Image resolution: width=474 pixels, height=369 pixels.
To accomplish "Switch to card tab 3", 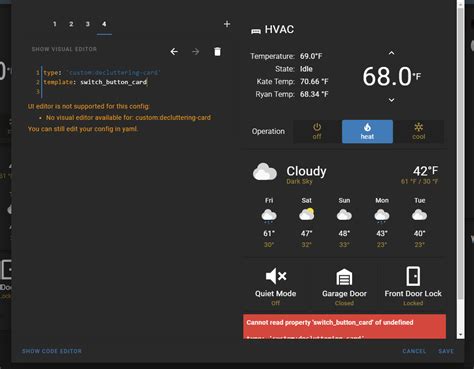I will (88, 24).
